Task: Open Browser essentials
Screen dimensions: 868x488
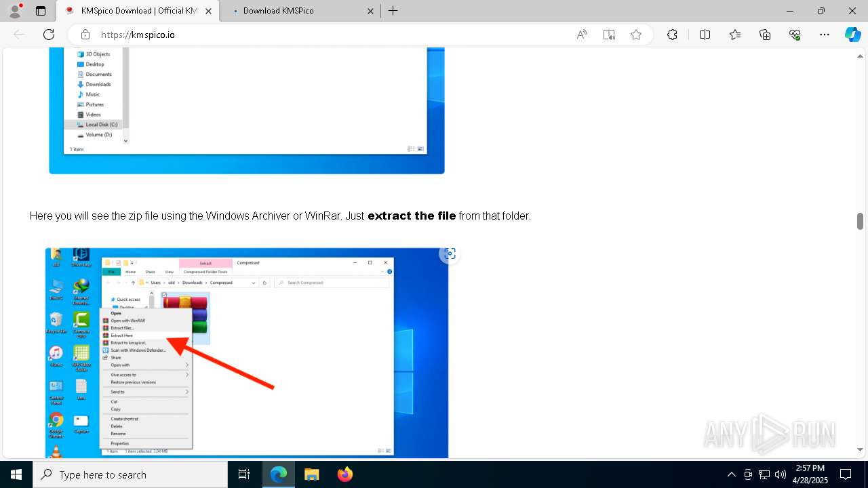Action: (x=795, y=35)
